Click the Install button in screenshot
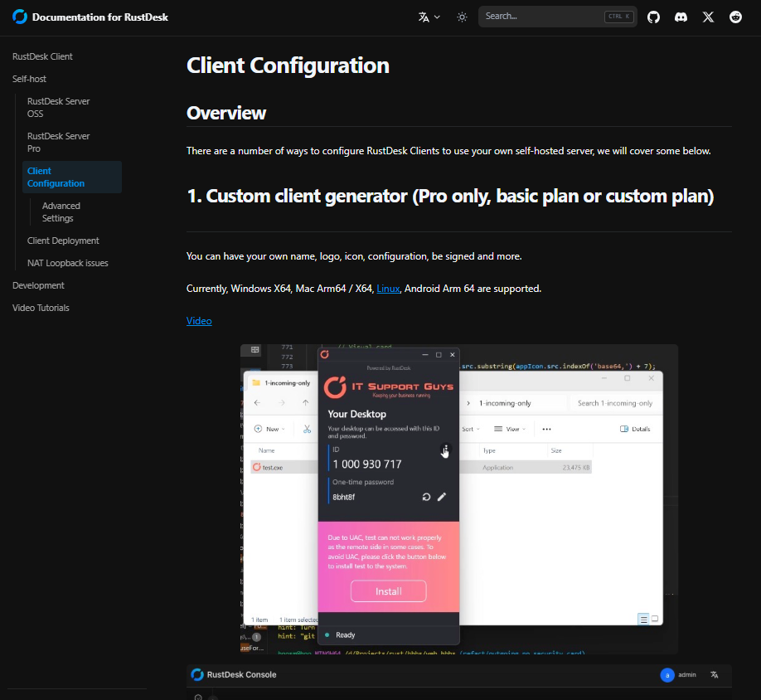Viewport: 761px width, 700px height. (388, 591)
